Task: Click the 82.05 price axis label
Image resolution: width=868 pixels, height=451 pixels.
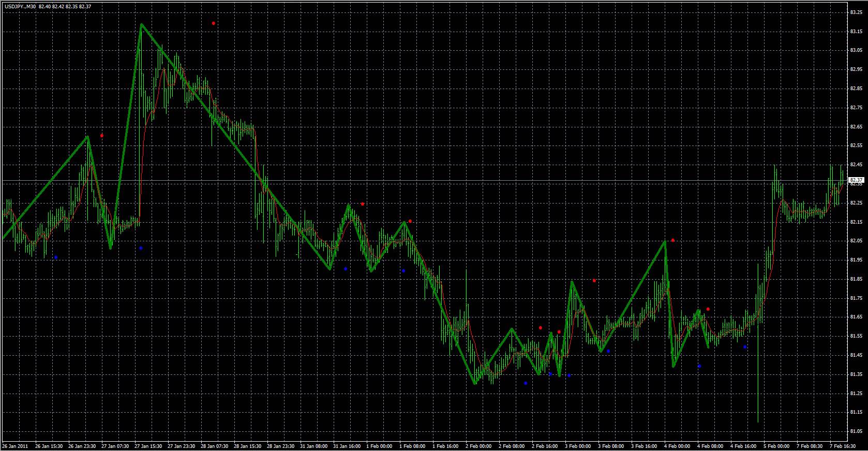Action: [856, 241]
